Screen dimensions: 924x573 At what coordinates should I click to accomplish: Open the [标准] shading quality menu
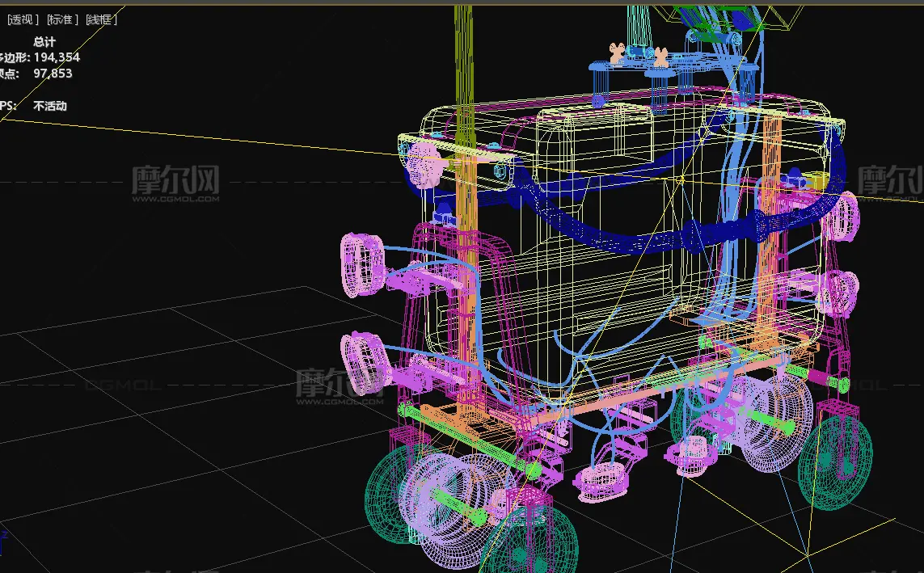click(62, 20)
